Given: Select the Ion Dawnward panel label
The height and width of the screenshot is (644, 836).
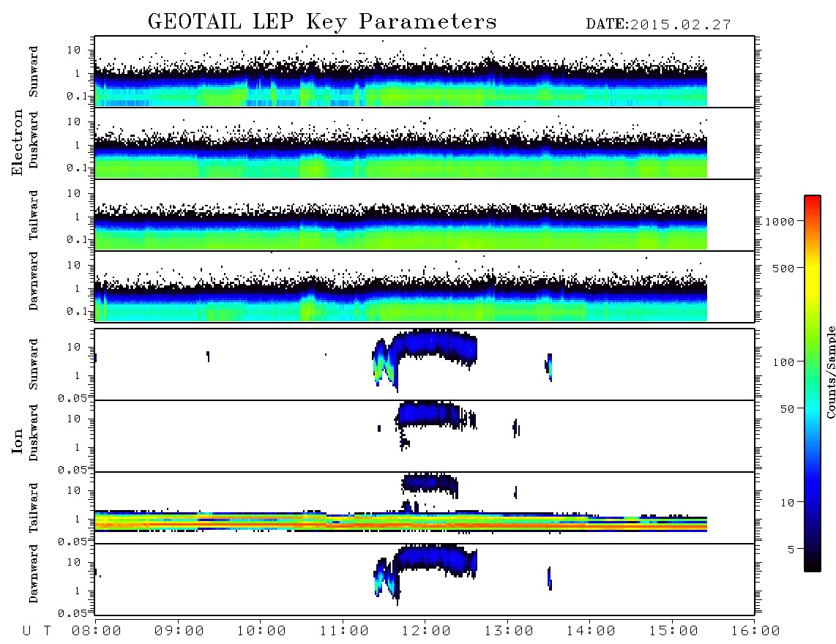Looking at the screenshot, I should point(34,574).
